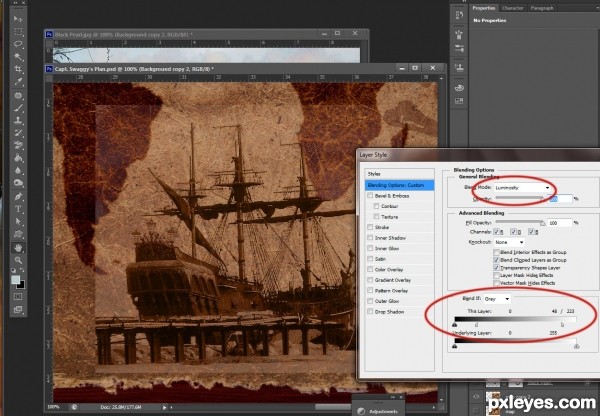Image resolution: width=600 pixels, height=416 pixels.
Task: Switch to the Properties tab
Action: pyautogui.click(x=484, y=8)
